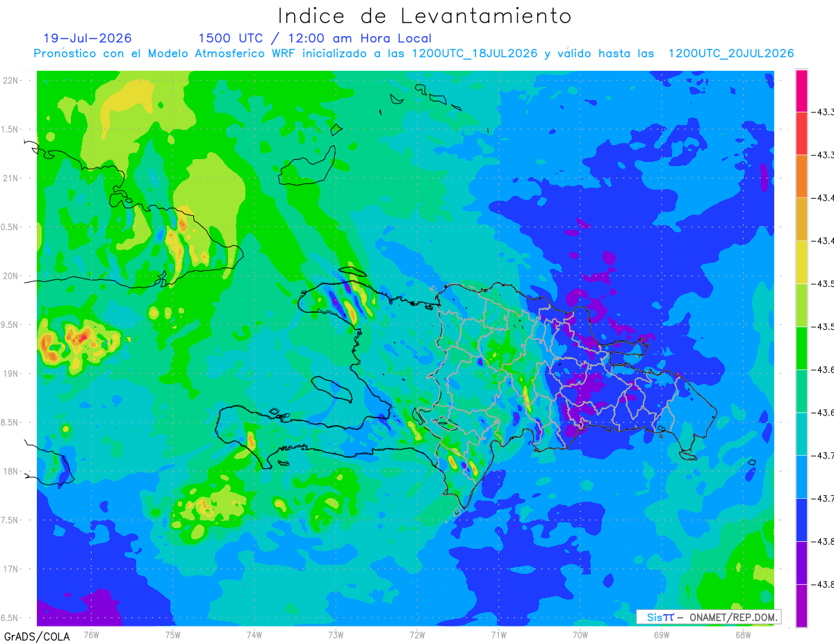Click the '19N' latitude label

[x=10, y=374]
